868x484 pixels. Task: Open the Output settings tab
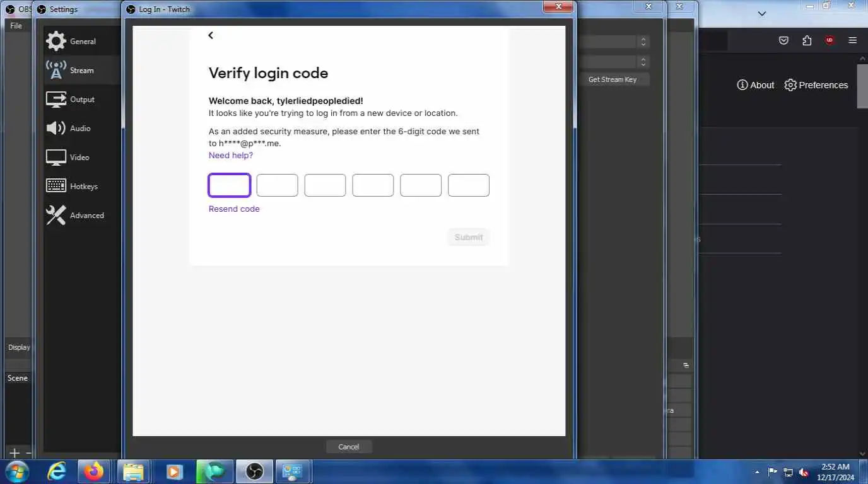tap(82, 100)
